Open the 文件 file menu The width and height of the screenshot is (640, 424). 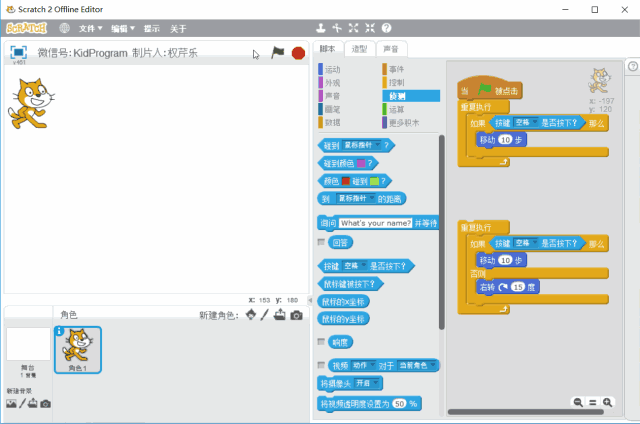pos(91,28)
